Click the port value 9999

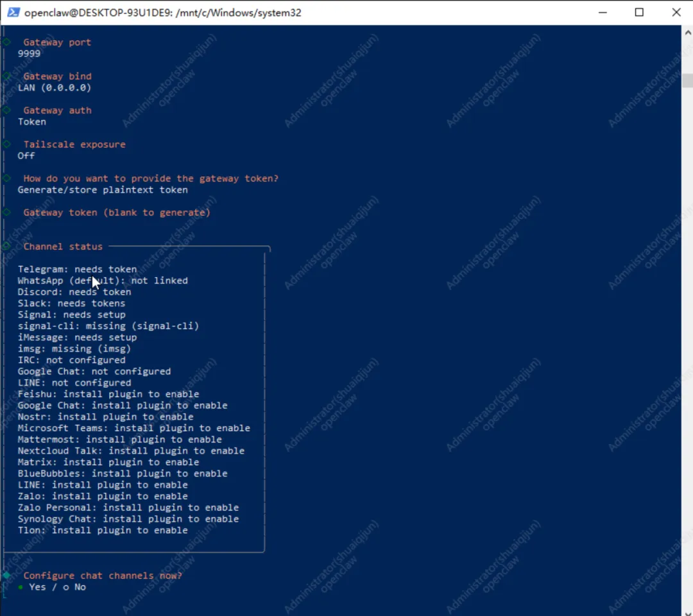point(29,53)
